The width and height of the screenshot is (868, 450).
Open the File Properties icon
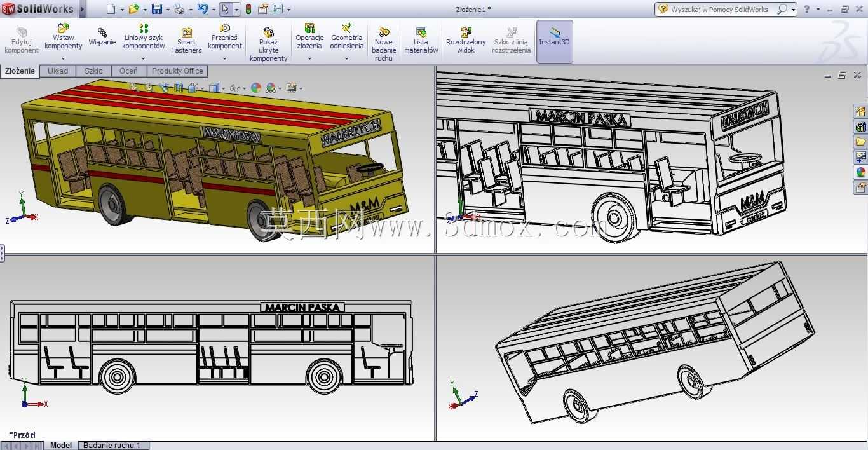click(263, 9)
